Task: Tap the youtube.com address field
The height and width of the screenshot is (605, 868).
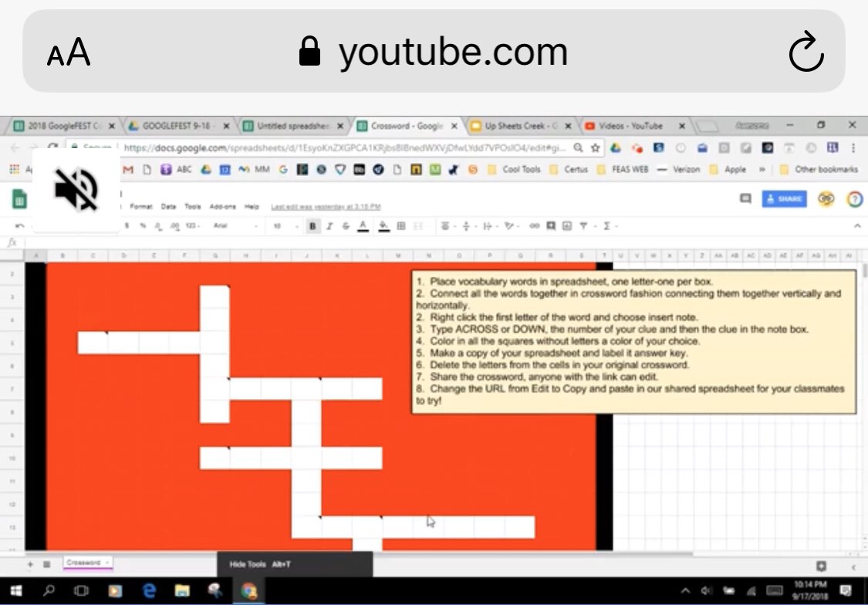Action: 434,51
